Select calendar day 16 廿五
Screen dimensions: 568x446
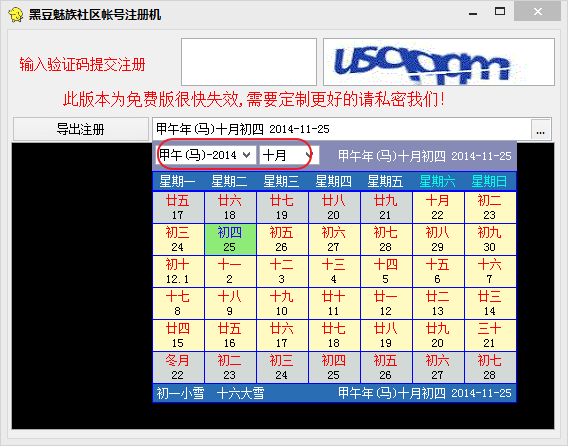coord(230,335)
